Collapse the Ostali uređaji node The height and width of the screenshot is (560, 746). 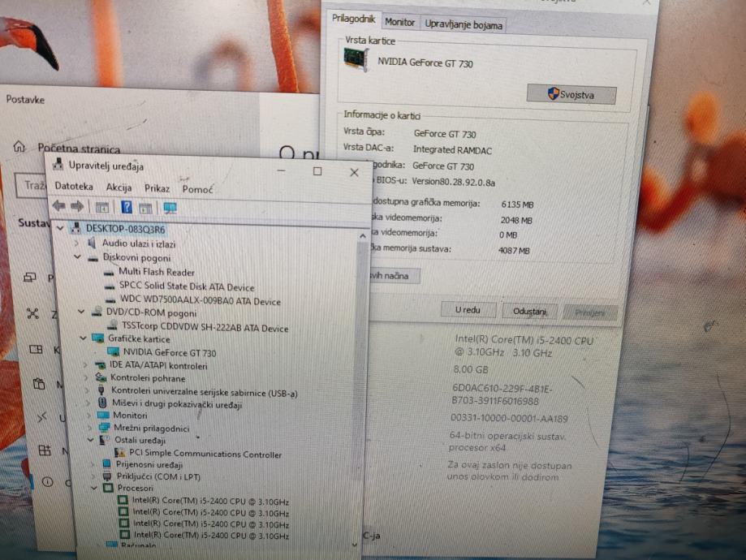(x=90, y=440)
